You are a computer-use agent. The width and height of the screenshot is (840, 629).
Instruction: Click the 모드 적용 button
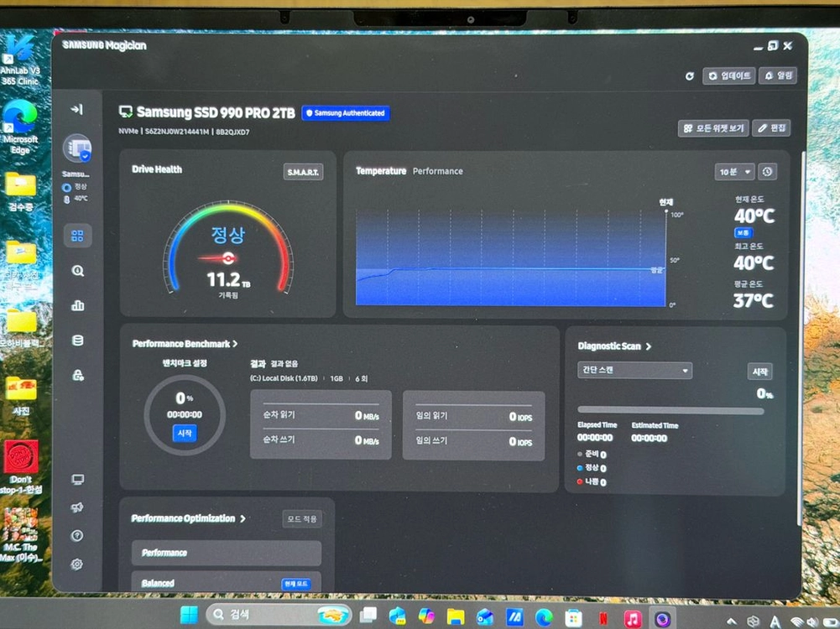click(302, 519)
